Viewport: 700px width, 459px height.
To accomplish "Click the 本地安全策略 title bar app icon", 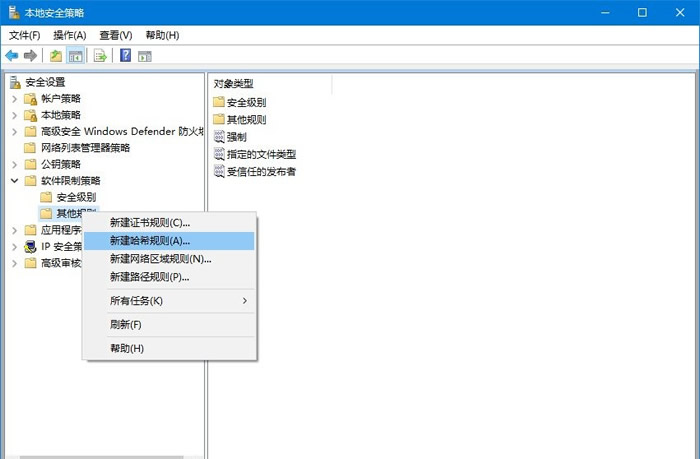I will click(14, 13).
